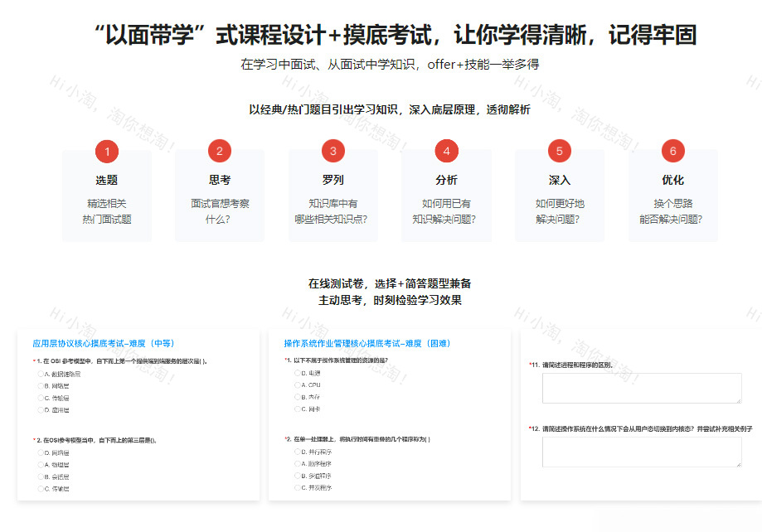Click question text 在单一处理器上 about overlapping programs
The width and height of the screenshot is (762, 532).
(357, 439)
